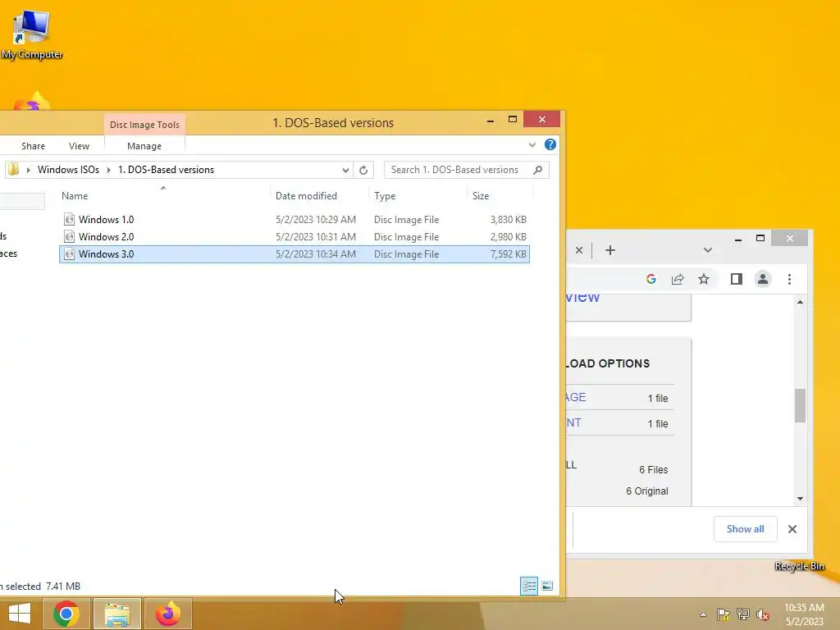Expand the Explorer ribbon chevron
The height and width of the screenshot is (630, 840).
point(532,144)
